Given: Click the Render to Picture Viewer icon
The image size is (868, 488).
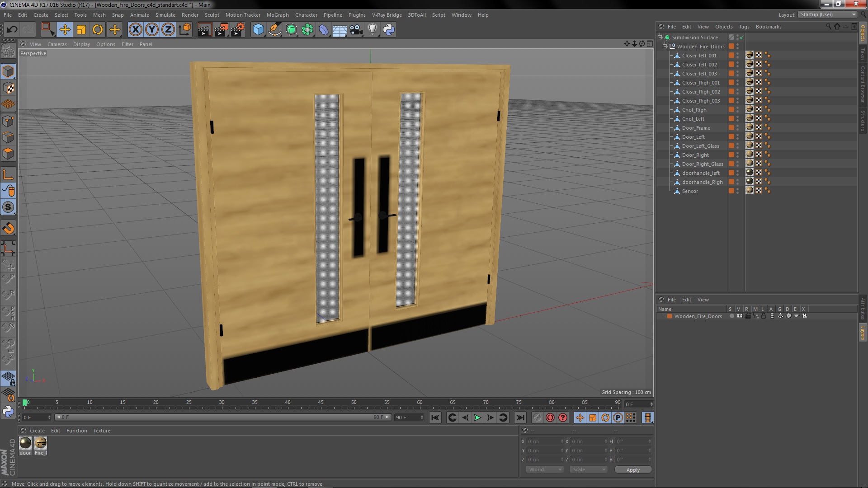Looking at the screenshot, I should [221, 30].
